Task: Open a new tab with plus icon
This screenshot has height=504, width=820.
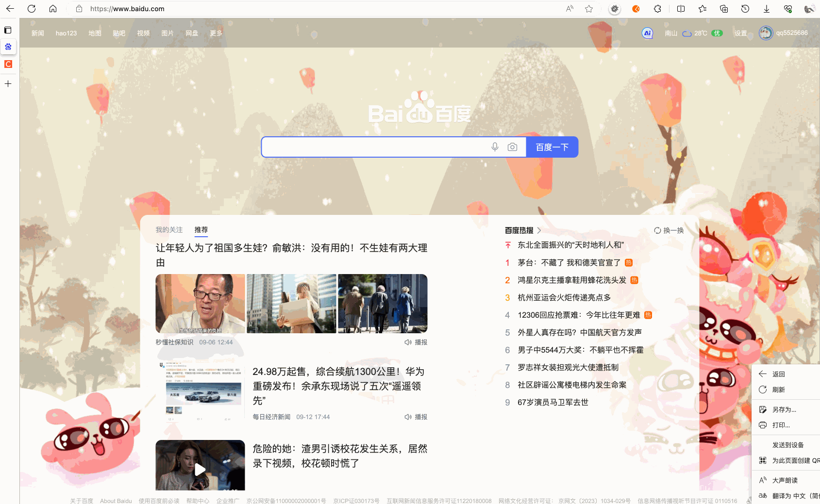Action: click(8, 84)
